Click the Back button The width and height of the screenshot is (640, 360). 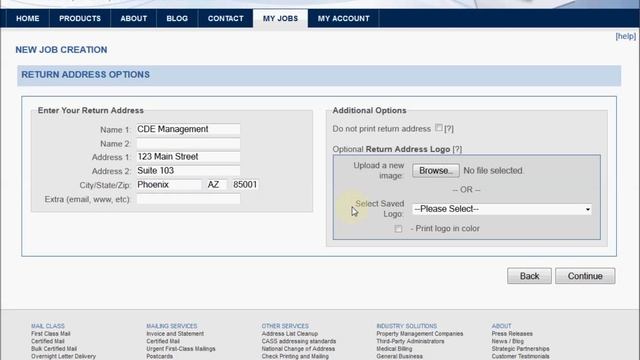529,276
